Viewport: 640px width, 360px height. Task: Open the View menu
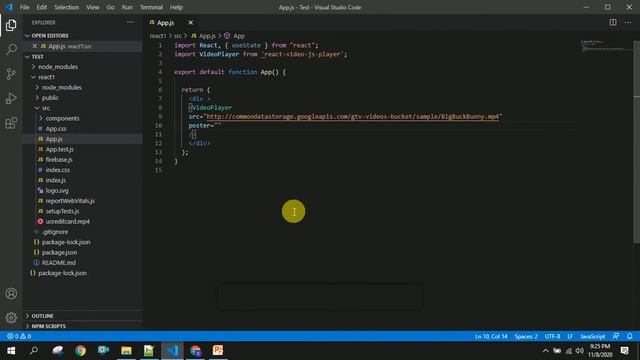coord(93,7)
